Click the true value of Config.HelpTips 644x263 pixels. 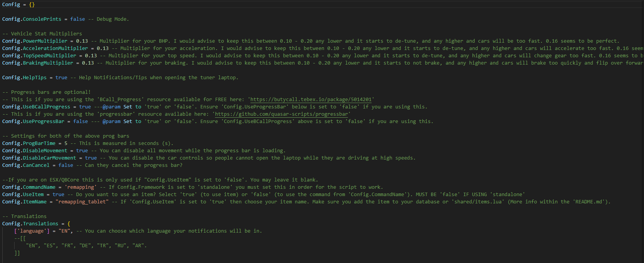pos(61,78)
